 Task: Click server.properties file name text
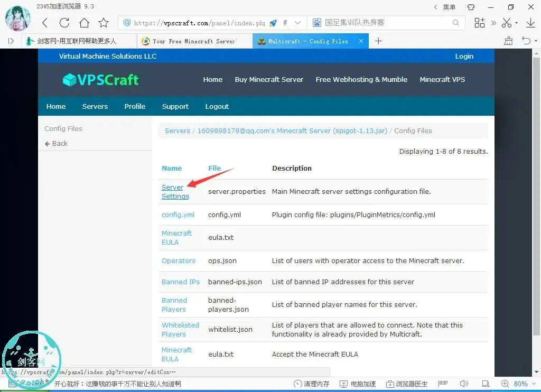(x=237, y=192)
